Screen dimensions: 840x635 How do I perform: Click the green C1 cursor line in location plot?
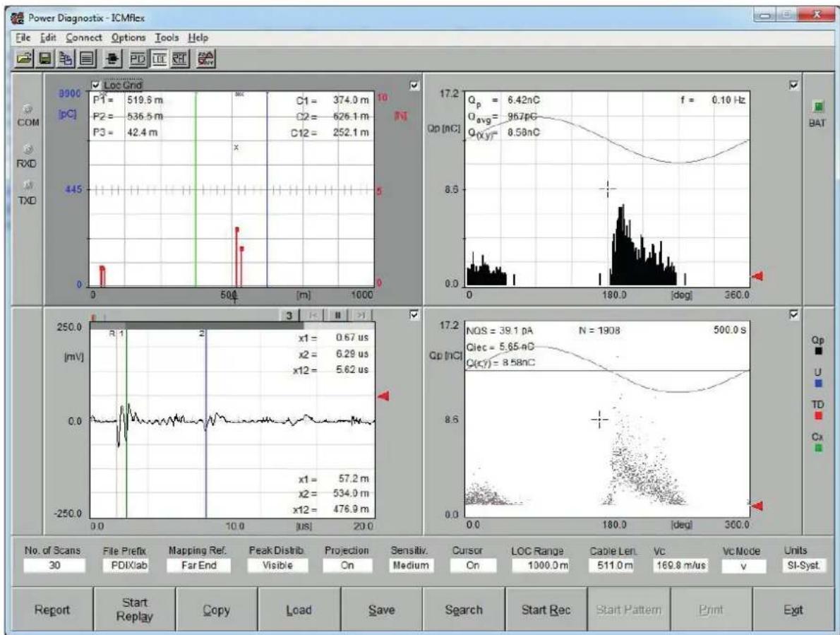coord(196,189)
